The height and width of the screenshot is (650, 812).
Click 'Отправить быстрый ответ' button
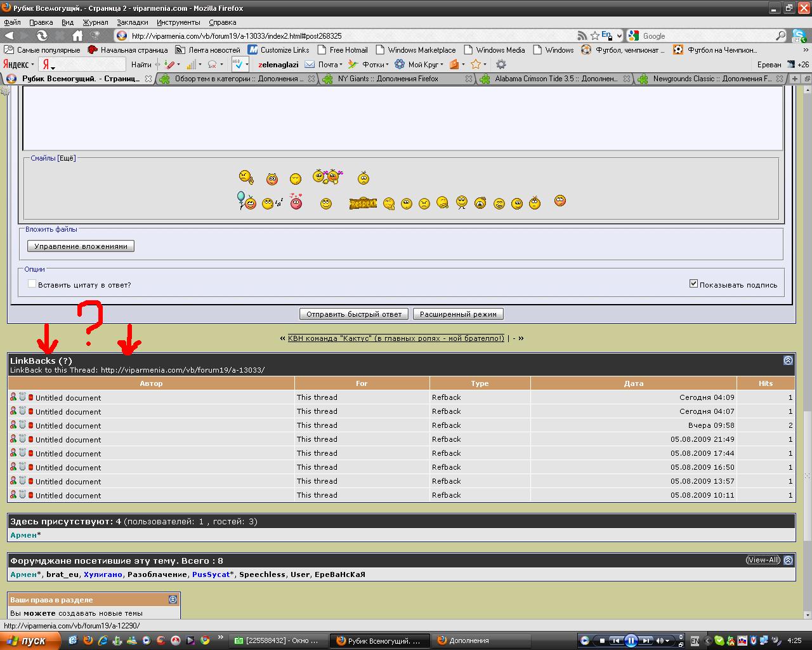(x=354, y=314)
